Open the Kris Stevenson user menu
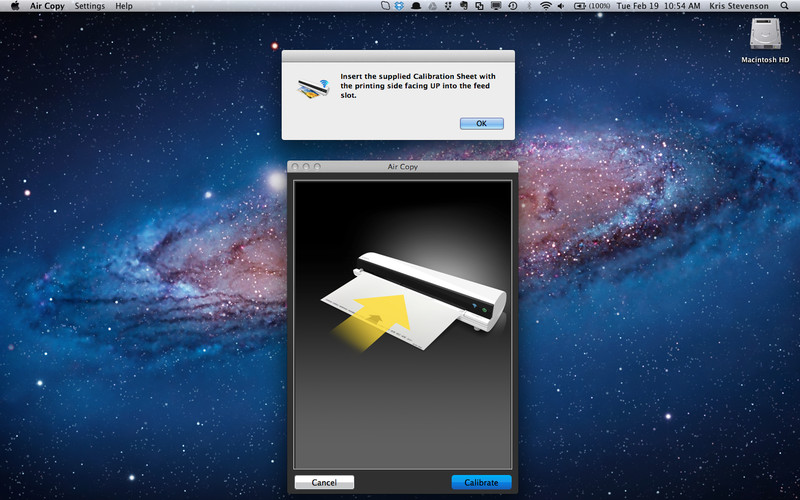 point(739,6)
